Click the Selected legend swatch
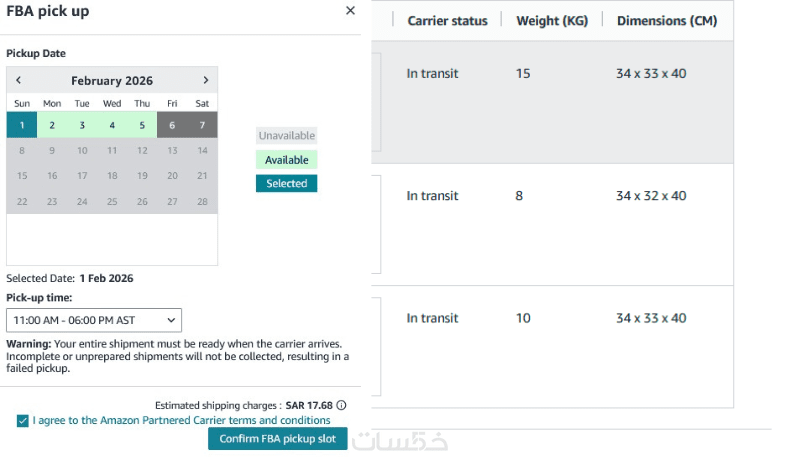This screenshot has height=460, width=800. (x=286, y=184)
